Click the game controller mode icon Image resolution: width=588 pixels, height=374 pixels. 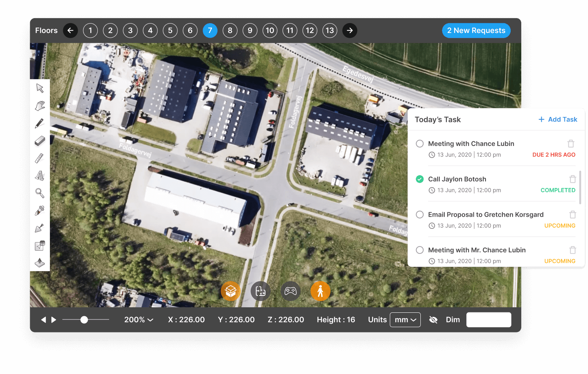tap(290, 291)
